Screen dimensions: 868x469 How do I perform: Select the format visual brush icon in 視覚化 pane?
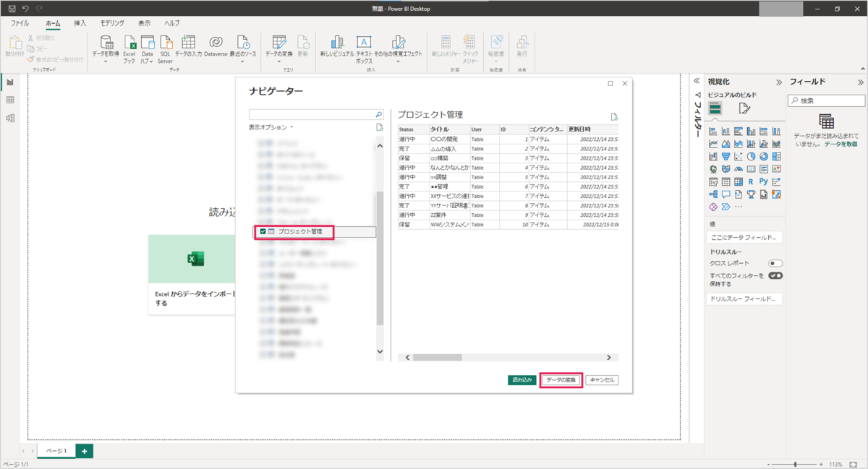click(x=744, y=108)
